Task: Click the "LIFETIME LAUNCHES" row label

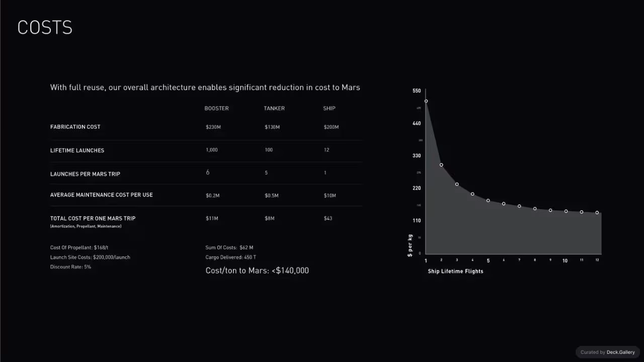Action: click(77, 150)
